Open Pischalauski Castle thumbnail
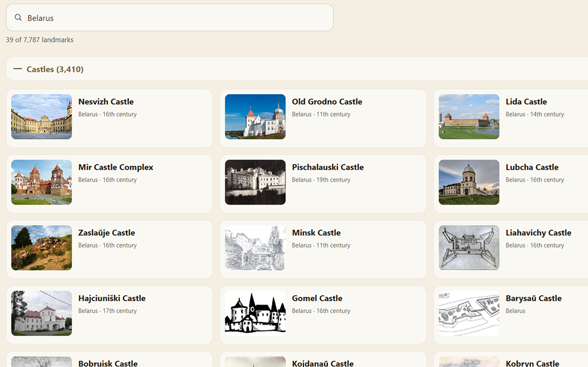588x367 pixels. pos(255,182)
